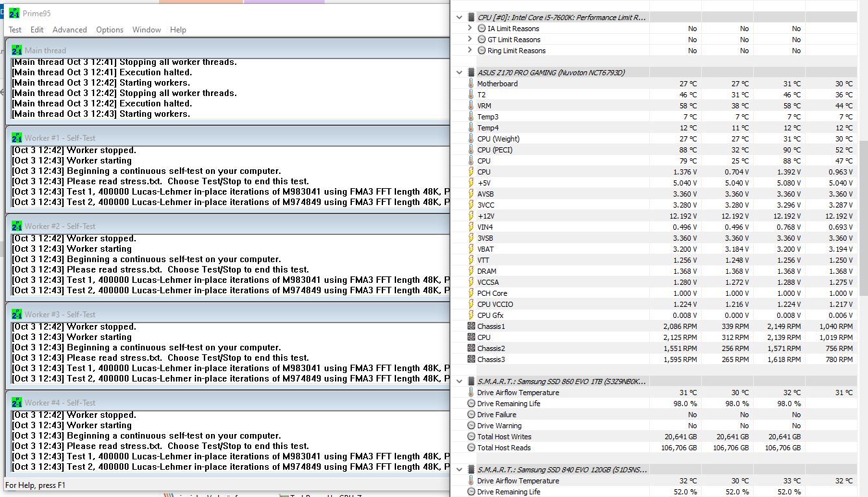The height and width of the screenshot is (497, 868).
Task: Collapse the Samsung SSD 860 EVO S.M.A.R.T. group
Action: tap(460, 382)
